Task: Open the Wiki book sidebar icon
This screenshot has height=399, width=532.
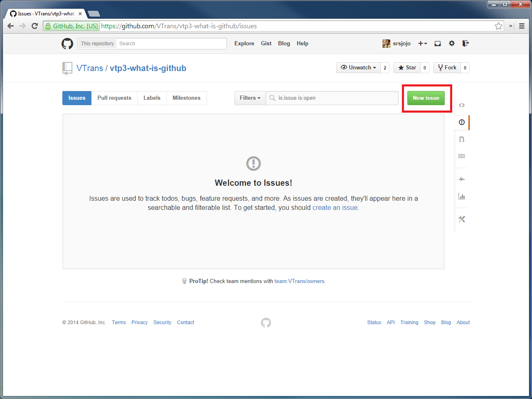Action: (462, 156)
